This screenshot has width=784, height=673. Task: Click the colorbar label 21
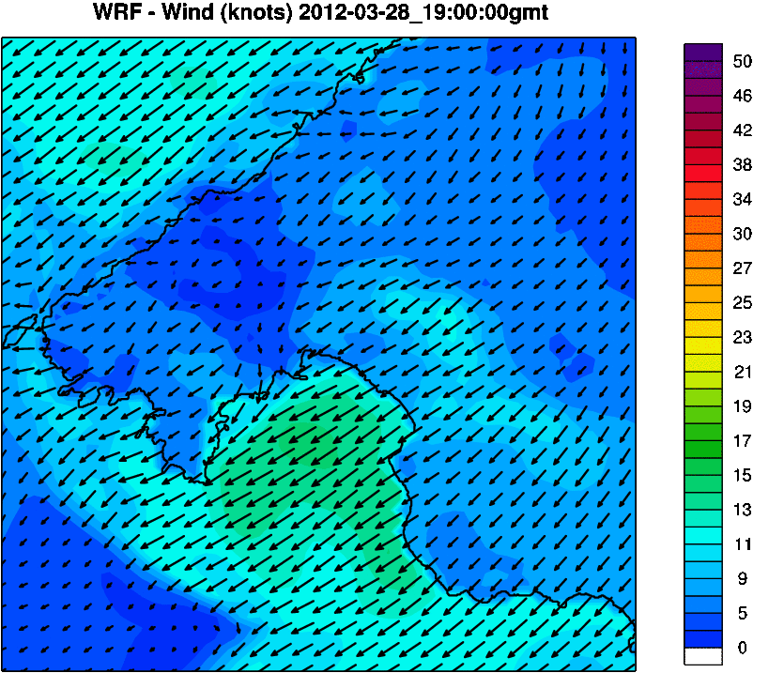click(743, 372)
